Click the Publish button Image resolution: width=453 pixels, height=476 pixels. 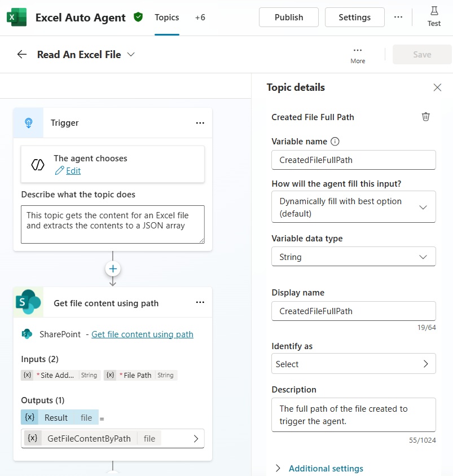pos(288,17)
